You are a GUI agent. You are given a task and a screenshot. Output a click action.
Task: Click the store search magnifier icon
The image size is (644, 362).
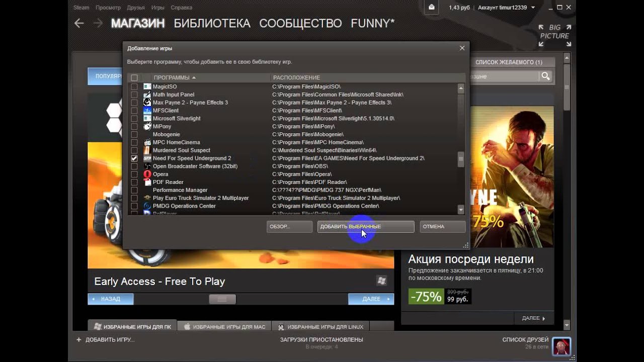(x=545, y=76)
